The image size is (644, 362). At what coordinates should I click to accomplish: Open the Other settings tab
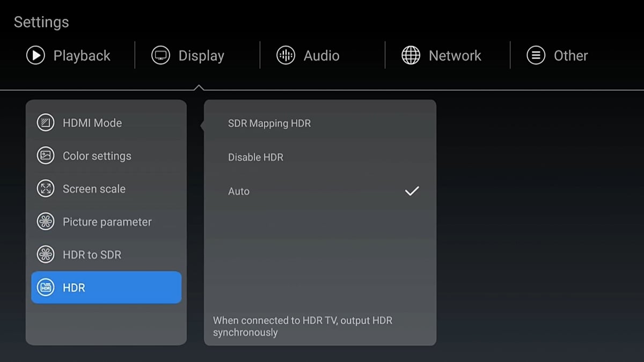[x=557, y=55]
